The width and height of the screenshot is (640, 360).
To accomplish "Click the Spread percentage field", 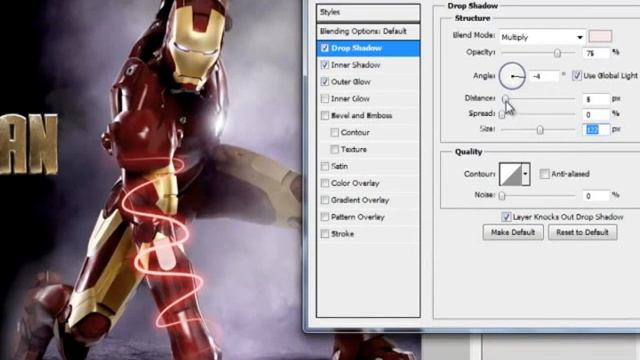I will point(596,115).
